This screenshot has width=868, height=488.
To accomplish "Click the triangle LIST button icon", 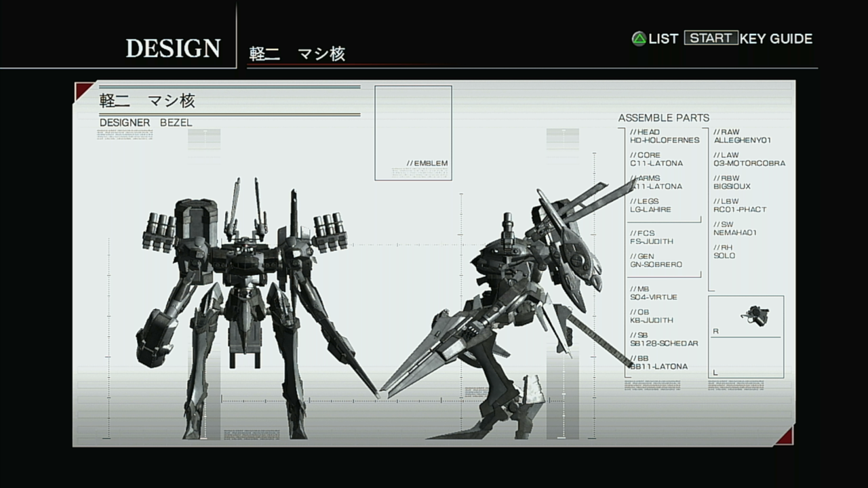I will 639,39.
